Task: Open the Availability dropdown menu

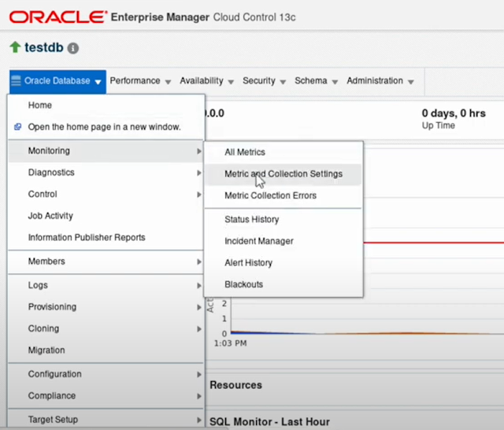Action: click(x=206, y=81)
